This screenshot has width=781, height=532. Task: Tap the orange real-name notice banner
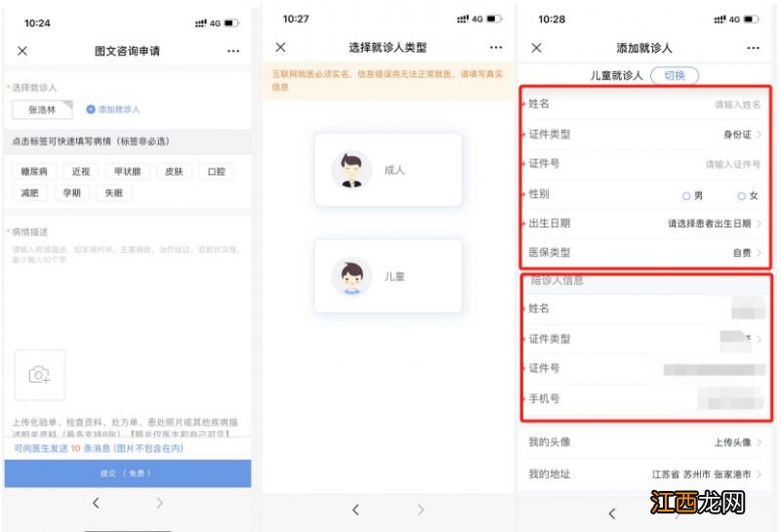pyautogui.click(x=388, y=81)
